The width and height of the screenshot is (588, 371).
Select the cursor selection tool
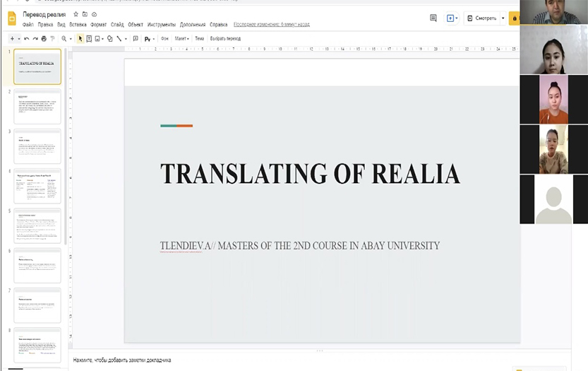click(x=80, y=39)
